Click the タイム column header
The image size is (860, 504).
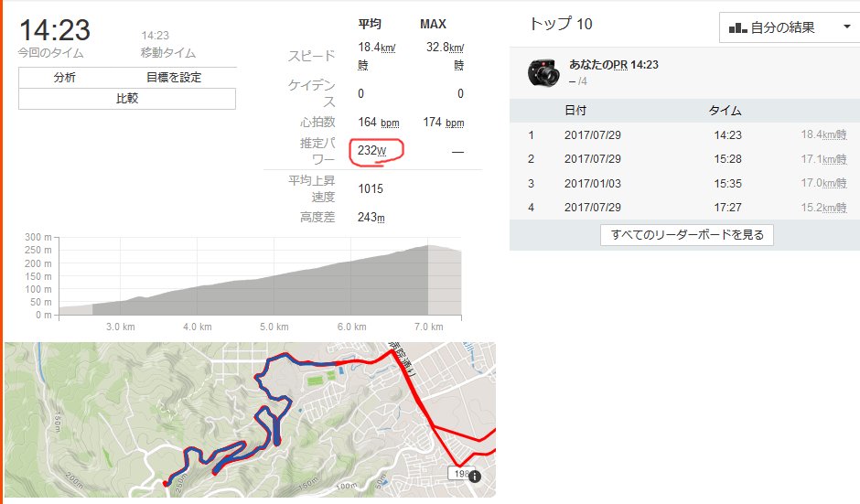pos(725,111)
